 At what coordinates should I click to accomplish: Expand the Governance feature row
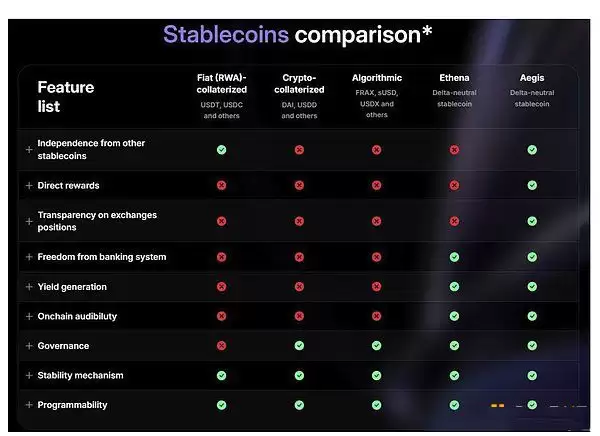29,346
